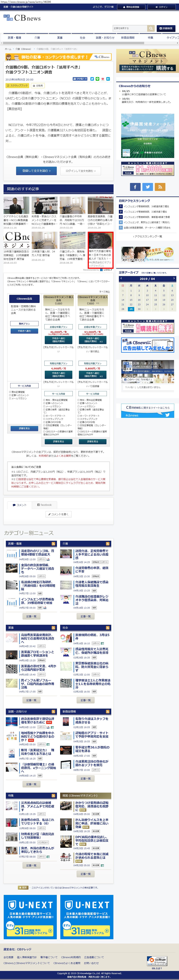Screen dimensions: 179x980
Task: Open 個人情報保護方針 footer link
Action: [x=27, y=957]
